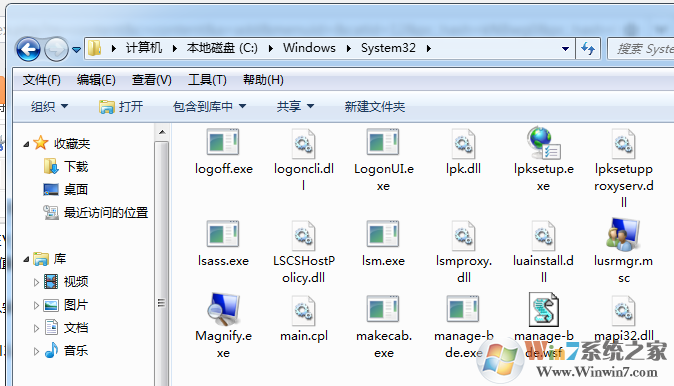This screenshot has width=674, height=386.
Task: Expand subfolder arrow after System32 breadcrumb
Action: (x=429, y=49)
